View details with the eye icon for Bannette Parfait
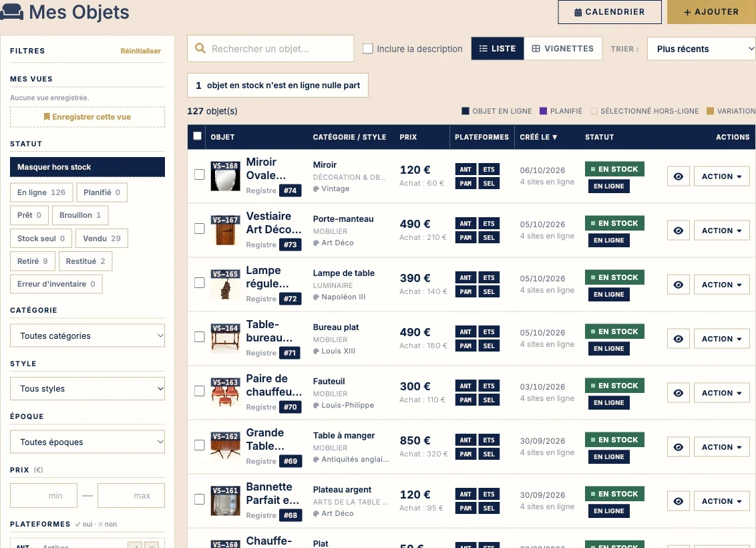The image size is (756, 548). click(678, 501)
